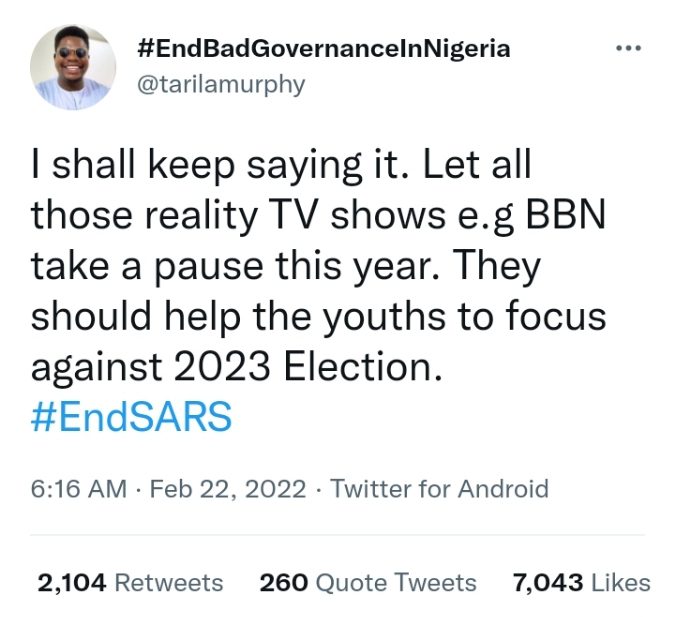Open the #EndSARS hashtag
The height and width of the screenshot is (617, 675).
coord(131,418)
